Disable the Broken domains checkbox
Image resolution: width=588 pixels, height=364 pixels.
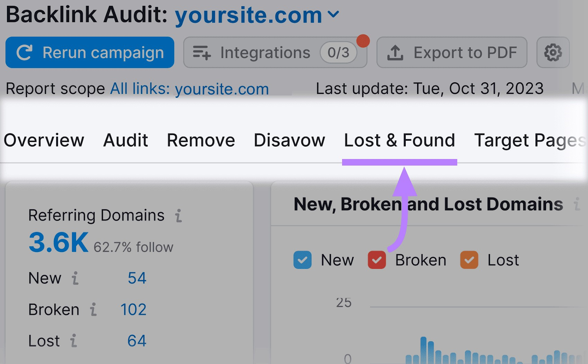(x=376, y=260)
